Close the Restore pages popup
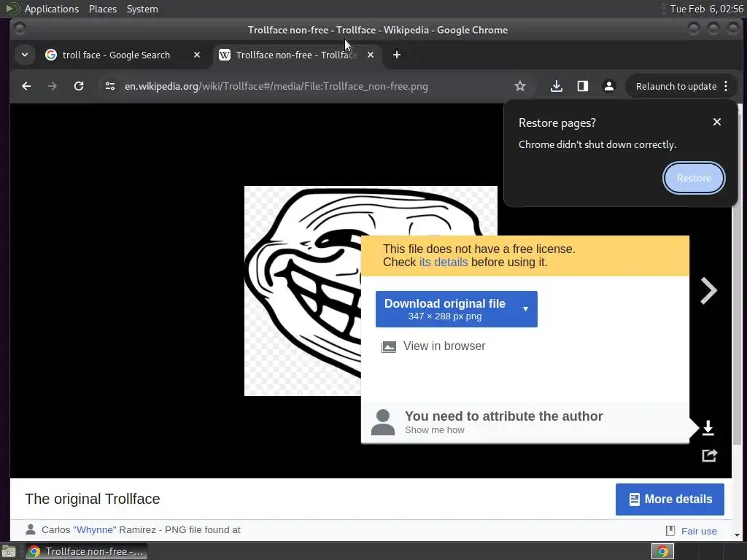This screenshot has height=560, width=747. click(x=716, y=122)
